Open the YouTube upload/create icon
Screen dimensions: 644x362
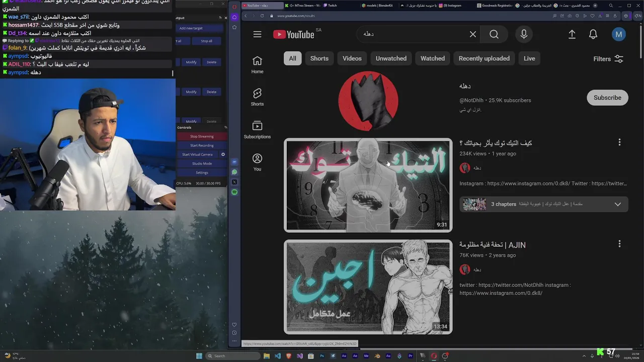pyautogui.click(x=572, y=34)
